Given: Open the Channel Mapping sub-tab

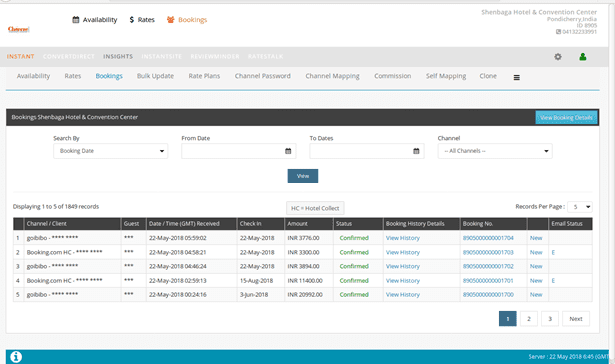Looking at the screenshot, I should click(332, 76).
